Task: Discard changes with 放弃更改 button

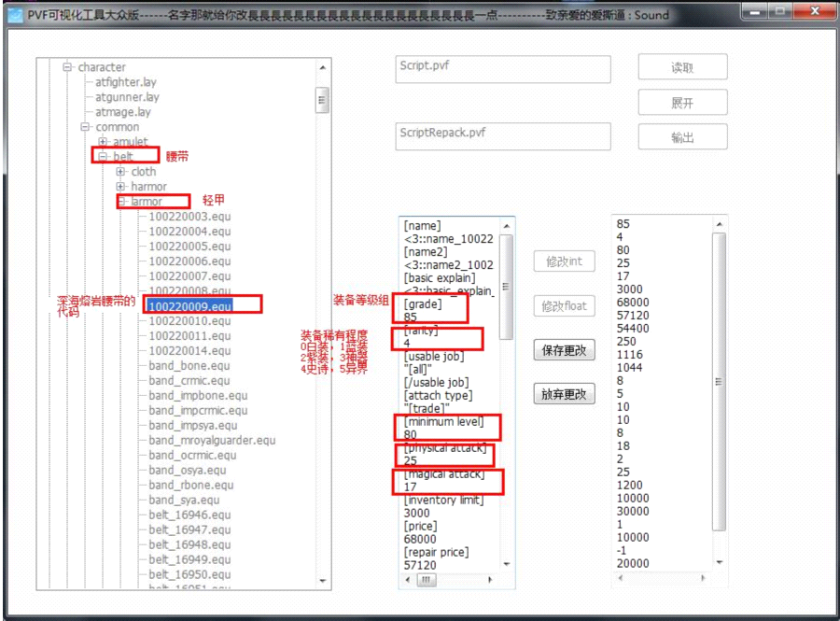Action: [564, 394]
